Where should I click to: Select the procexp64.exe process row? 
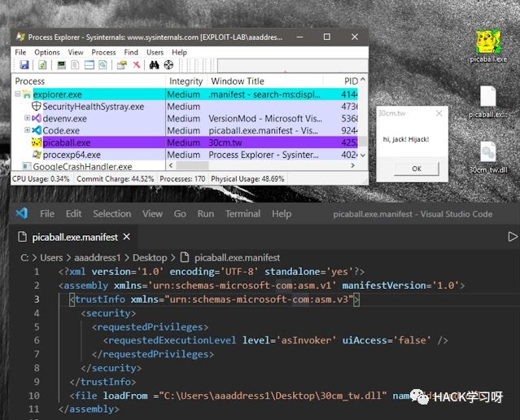(x=185, y=155)
